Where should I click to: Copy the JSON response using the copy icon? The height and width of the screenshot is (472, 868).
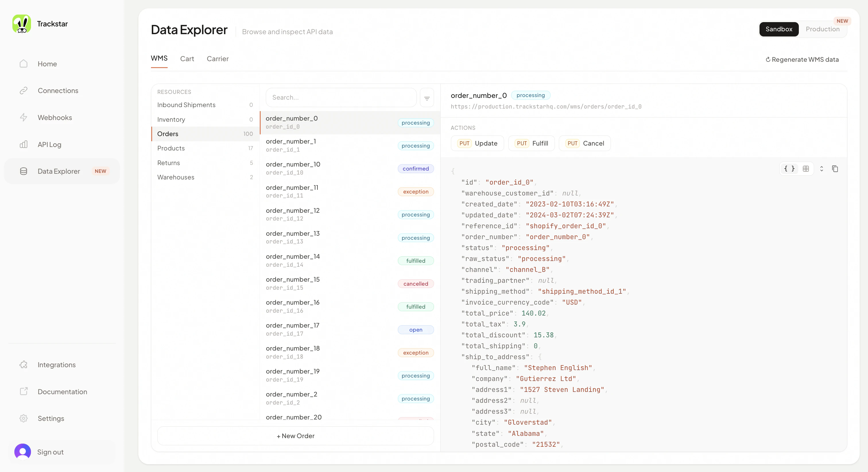click(x=835, y=169)
